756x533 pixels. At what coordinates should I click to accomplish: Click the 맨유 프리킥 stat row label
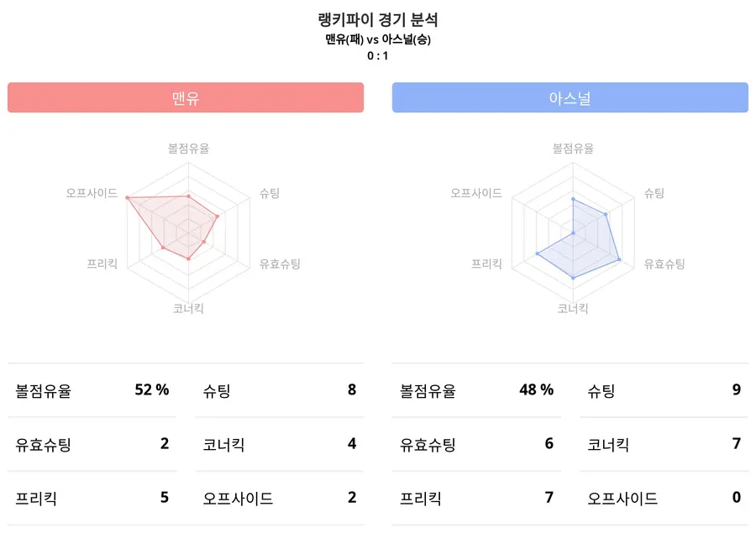(x=34, y=498)
